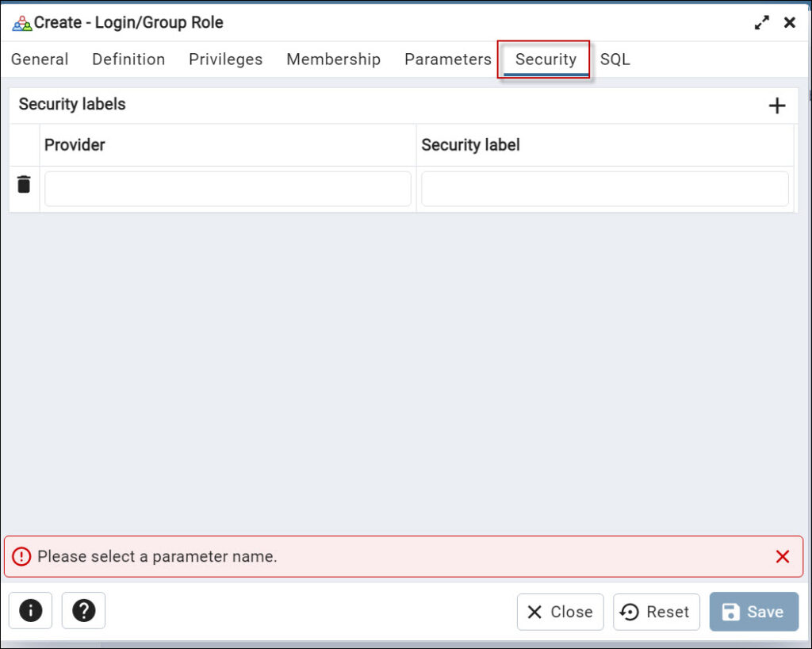Click inside the Provider input field
Image resolution: width=812 pixels, height=649 pixels.
click(x=228, y=188)
